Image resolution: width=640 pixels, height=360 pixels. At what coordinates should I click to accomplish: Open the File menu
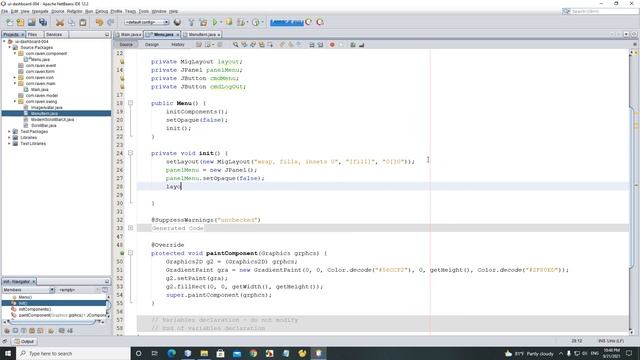click(x=4, y=11)
